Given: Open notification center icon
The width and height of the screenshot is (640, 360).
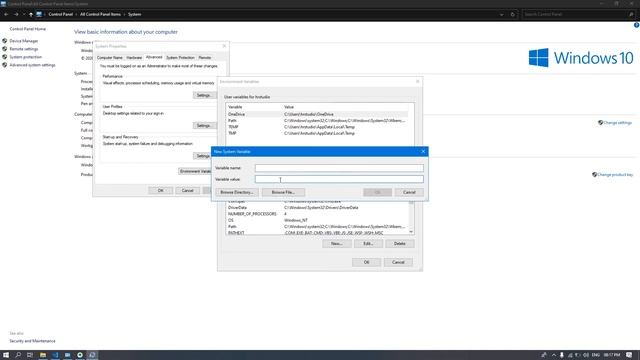Looking at the screenshot, I should [629, 355].
